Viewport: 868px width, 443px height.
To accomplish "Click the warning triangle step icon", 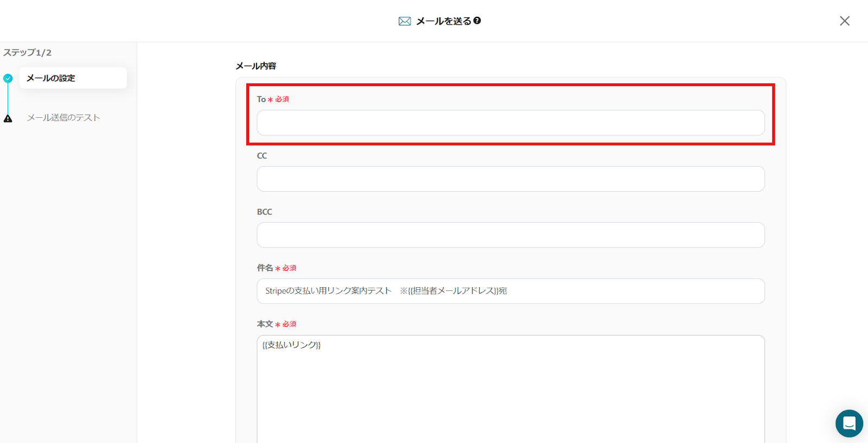I will tap(8, 118).
